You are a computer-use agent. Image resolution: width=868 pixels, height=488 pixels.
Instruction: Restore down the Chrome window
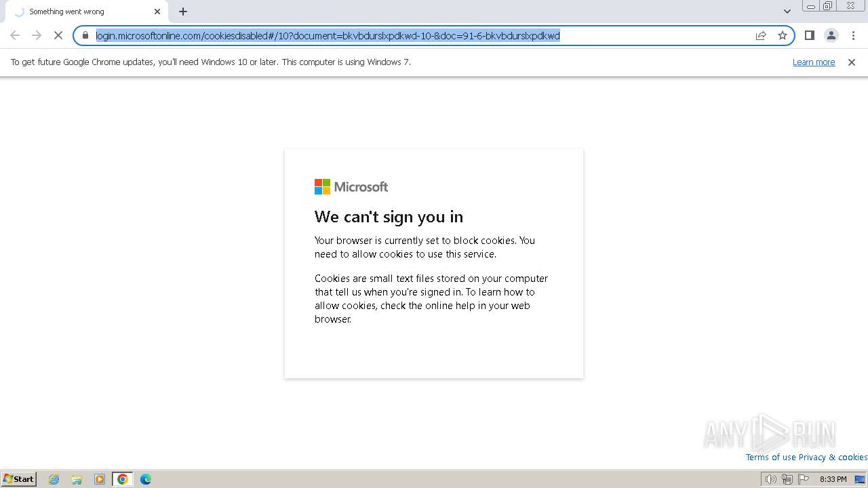pyautogui.click(x=828, y=6)
